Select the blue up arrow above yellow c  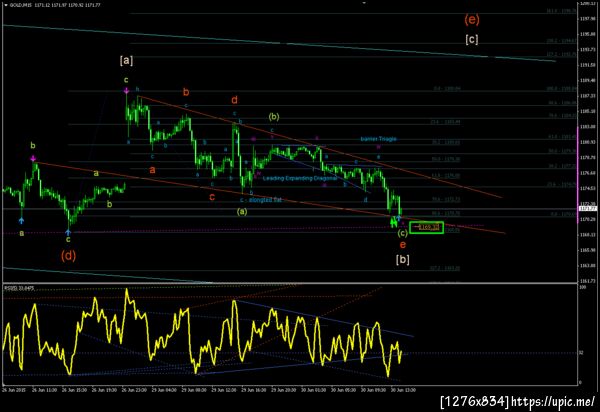click(68, 232)
